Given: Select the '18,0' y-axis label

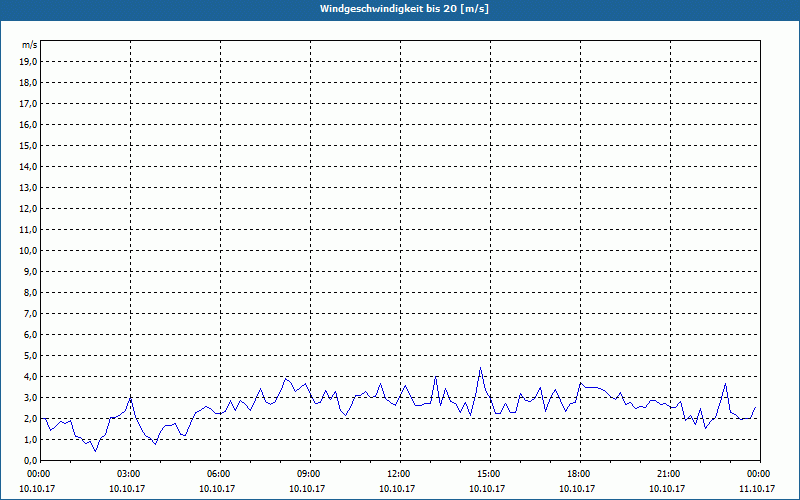Looking at the screenshot, I should point(28,83).
